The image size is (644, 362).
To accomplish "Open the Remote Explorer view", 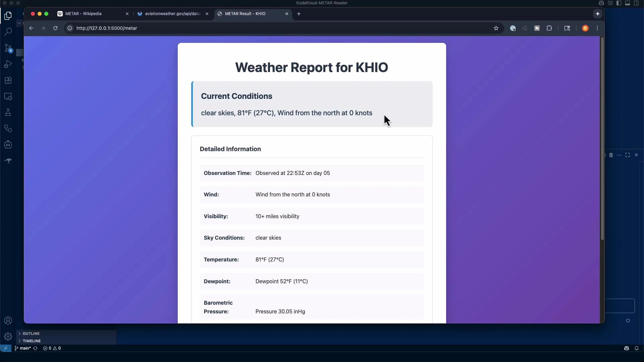I will coord(7,97).
